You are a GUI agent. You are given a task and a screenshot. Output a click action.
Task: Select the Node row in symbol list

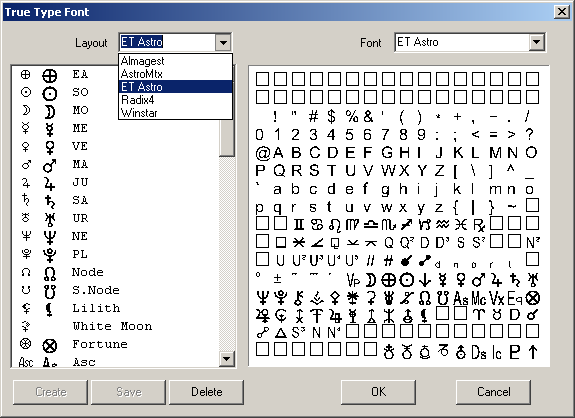116,272
